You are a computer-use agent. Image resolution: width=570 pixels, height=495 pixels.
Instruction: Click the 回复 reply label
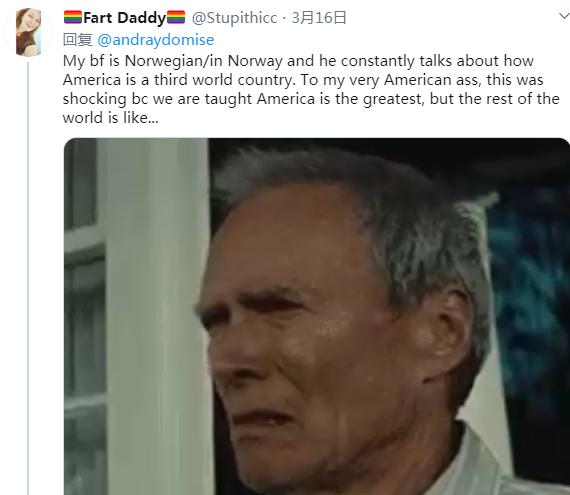coord(77,40)
